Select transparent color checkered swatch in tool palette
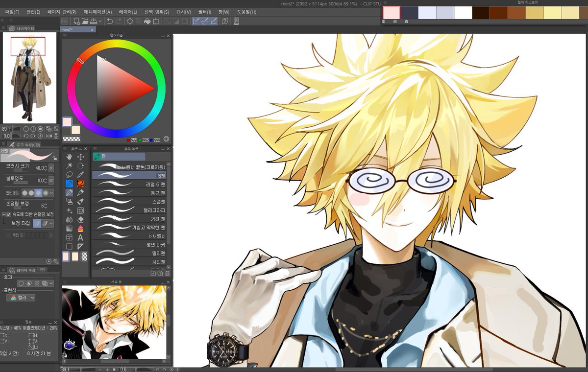Screen dimensions: 588x372 (x=84, y=256)
